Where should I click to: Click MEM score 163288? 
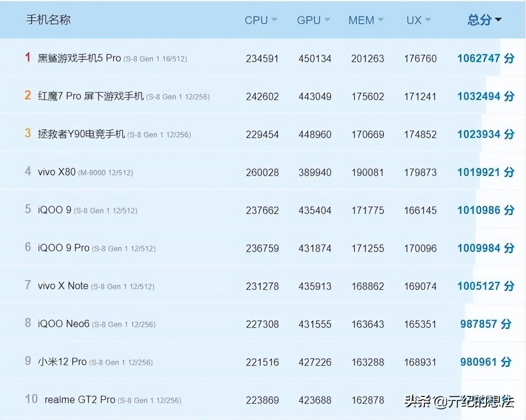point(367,362)
